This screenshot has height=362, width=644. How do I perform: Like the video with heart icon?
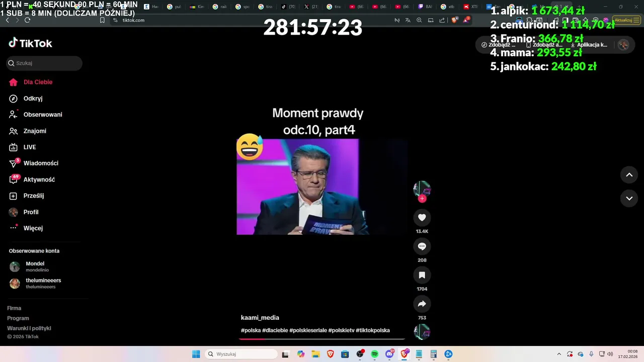pyautogui.click(x=422, y=217)
